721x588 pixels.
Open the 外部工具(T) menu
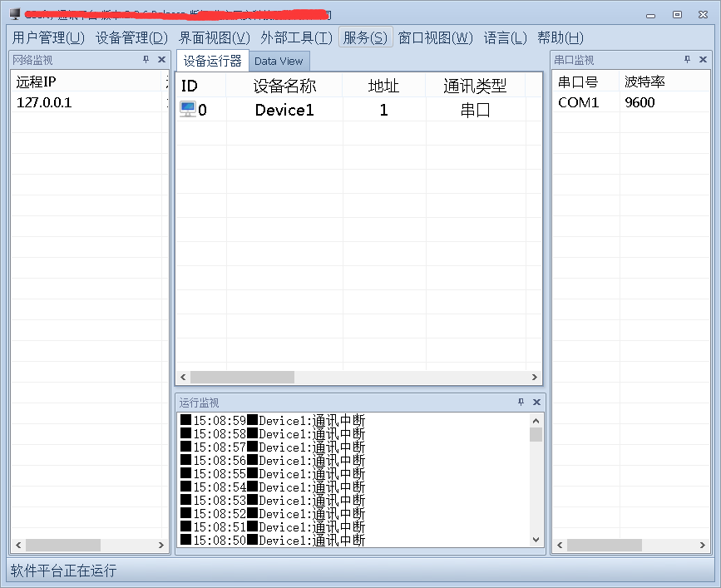pyautogui.click(x=296, y=37)
